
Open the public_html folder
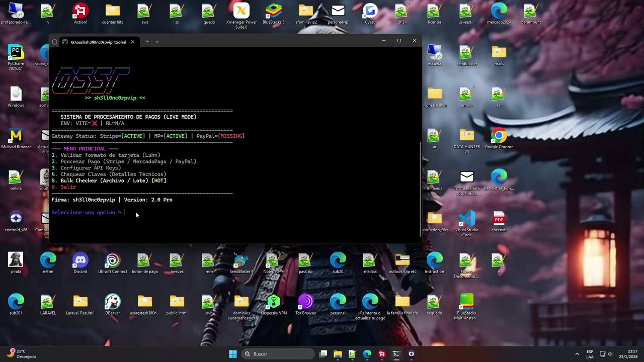coord(177,304)
